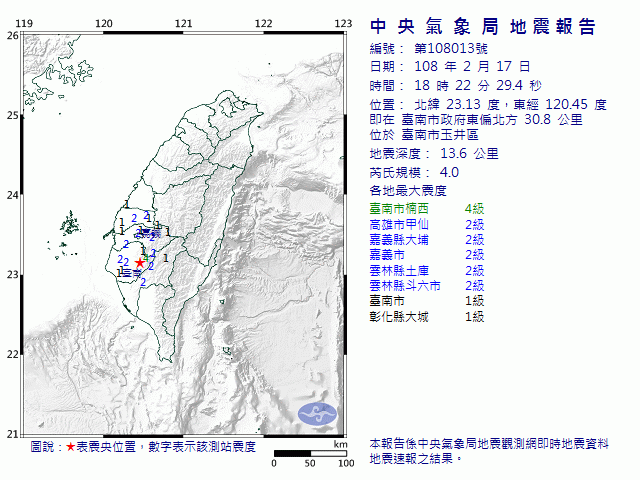Select the report number 第108013號

(x=451, y=49)
